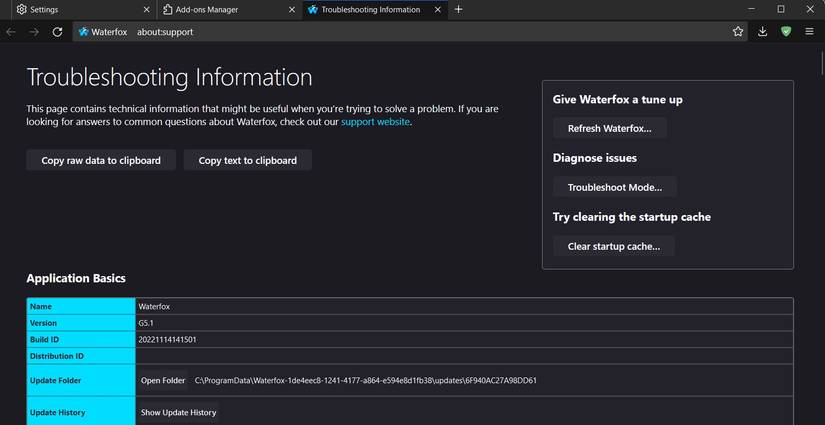
Task: Click the update folder path text
Action: click(366, 380)
